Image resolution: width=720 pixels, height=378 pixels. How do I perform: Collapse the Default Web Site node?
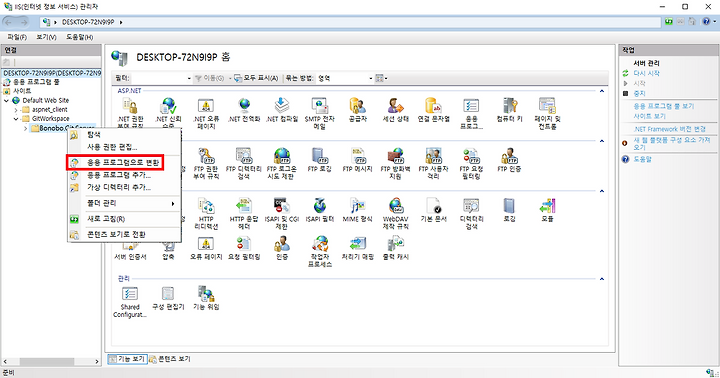[x=6, y=101]
